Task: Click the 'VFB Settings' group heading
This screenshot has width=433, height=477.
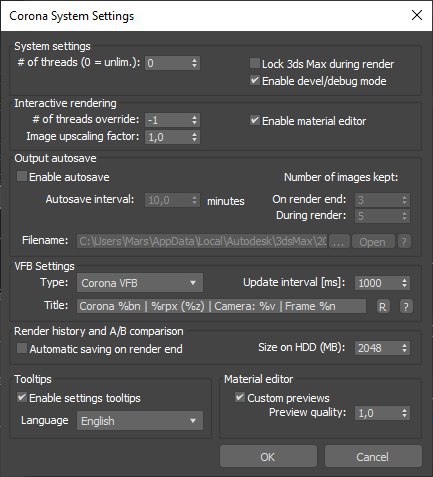Action: click(x=44, y=266)
